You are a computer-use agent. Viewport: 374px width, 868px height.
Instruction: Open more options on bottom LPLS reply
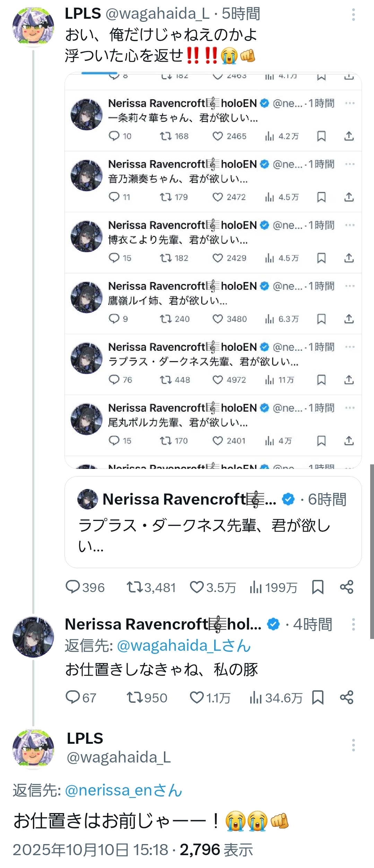coord(353,745)
